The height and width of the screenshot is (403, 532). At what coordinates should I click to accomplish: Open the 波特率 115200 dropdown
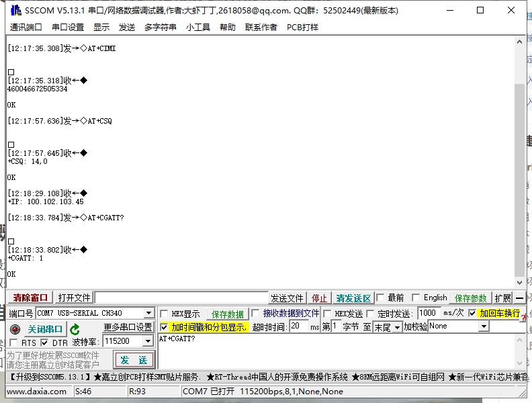click(x=148, y=341)
